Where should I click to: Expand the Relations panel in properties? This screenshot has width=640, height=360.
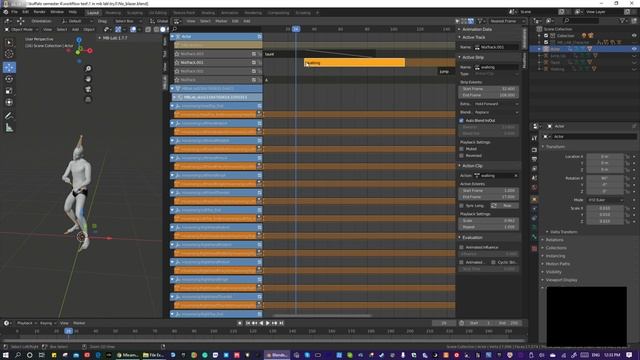click(x=554, y=240)
